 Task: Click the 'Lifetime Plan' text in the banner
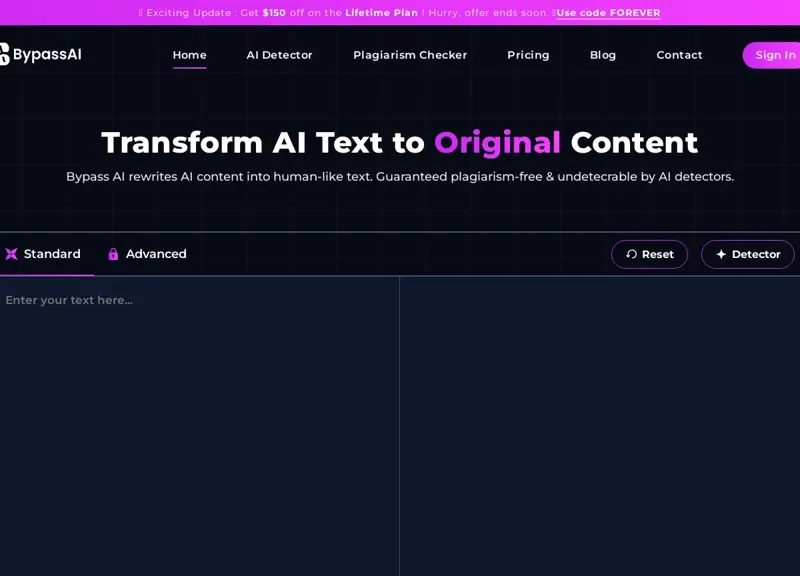[x=381, y=13]
